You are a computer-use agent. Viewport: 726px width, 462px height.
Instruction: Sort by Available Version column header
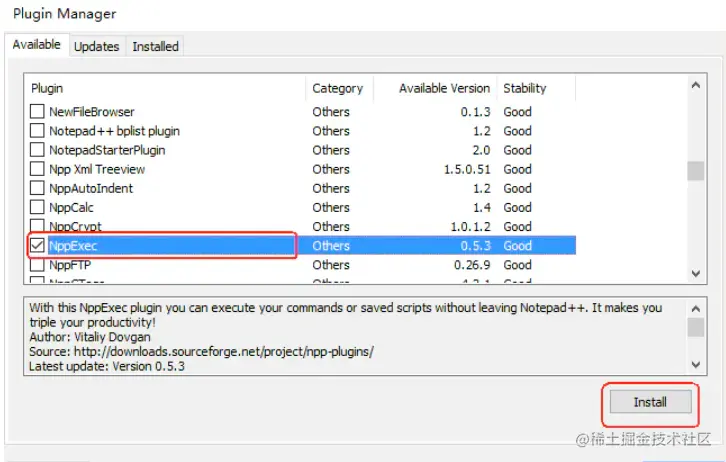pos(435,88)
